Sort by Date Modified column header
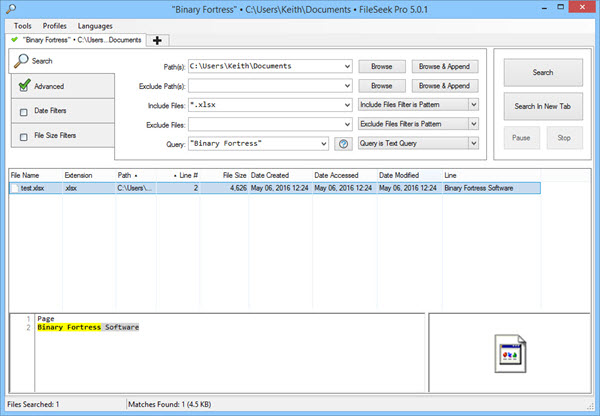600x416 pixels. 409,175
